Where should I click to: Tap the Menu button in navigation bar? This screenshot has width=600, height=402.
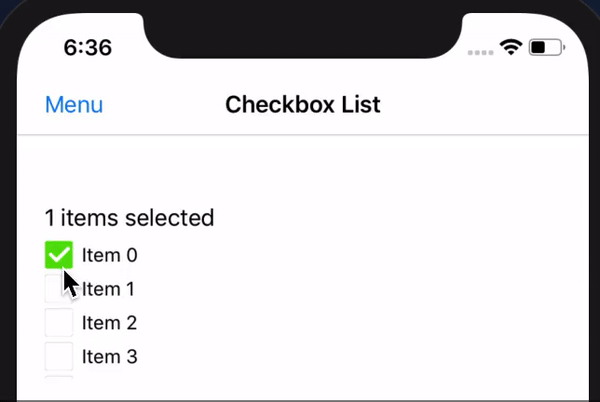click(74, 105)
